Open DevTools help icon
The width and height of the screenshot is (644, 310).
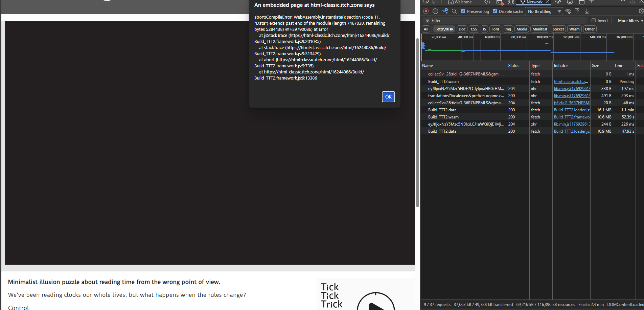point(632,2)
